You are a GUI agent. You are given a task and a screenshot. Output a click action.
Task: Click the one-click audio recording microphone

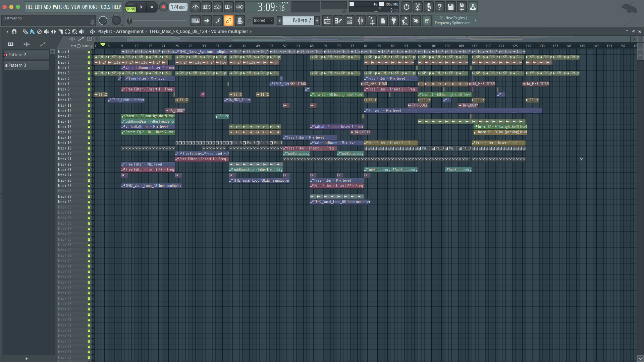(429, 7)
